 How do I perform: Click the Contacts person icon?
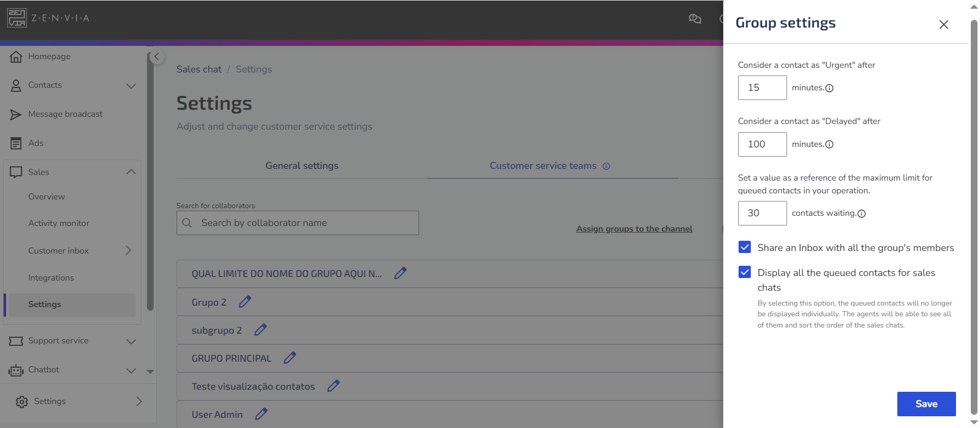[x=16, y=86]
